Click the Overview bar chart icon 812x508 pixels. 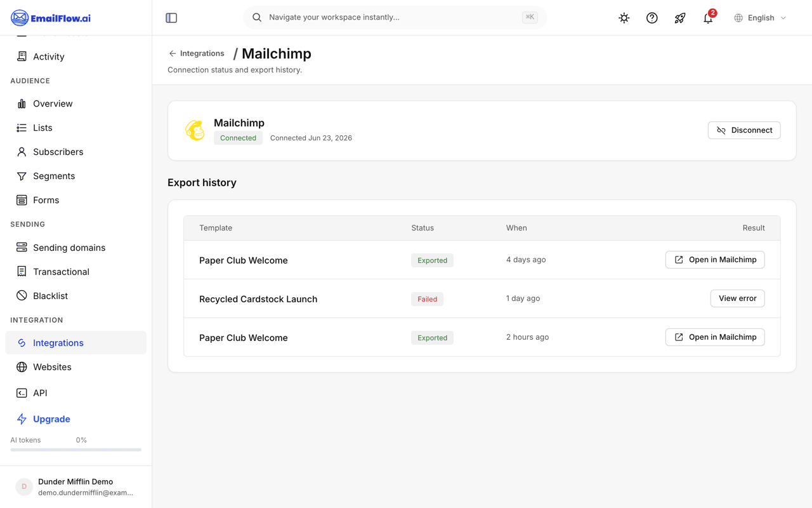22,104
